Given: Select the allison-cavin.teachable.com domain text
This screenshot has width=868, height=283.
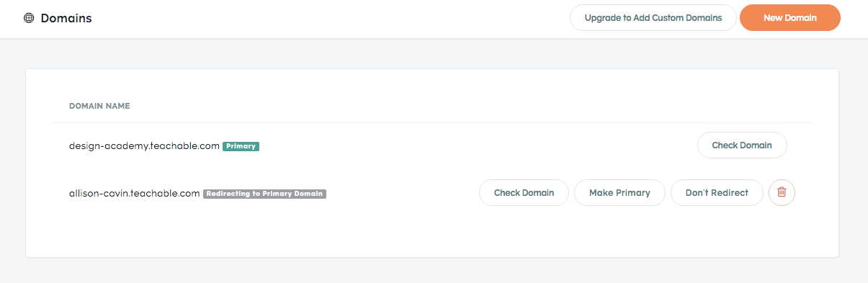Looking at the screenshot, I should (134, 193).
